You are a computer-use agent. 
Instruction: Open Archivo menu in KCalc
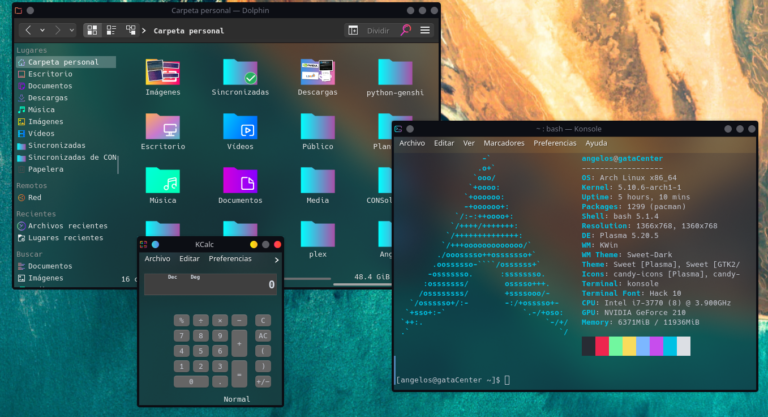click(157, 259)
